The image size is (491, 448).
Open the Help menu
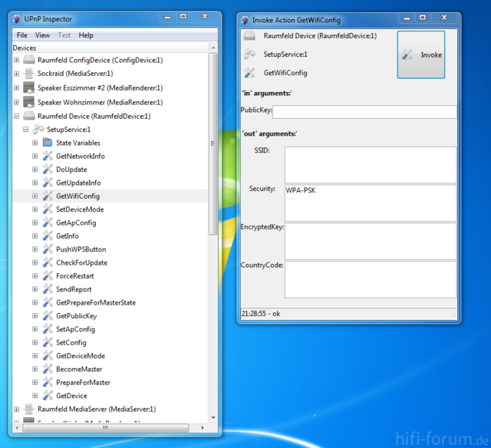click(x=86, y=35)
